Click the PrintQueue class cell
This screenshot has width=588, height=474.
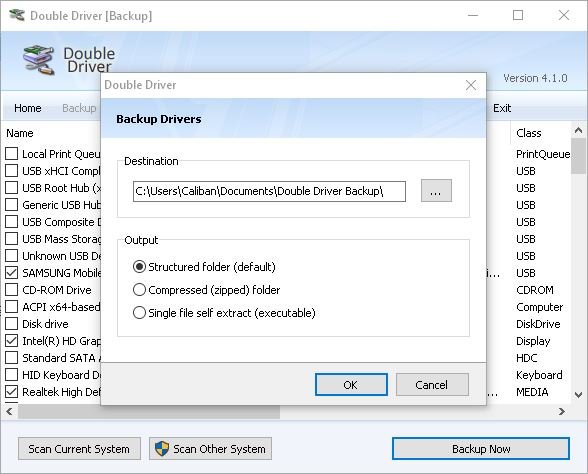[543, 154]
